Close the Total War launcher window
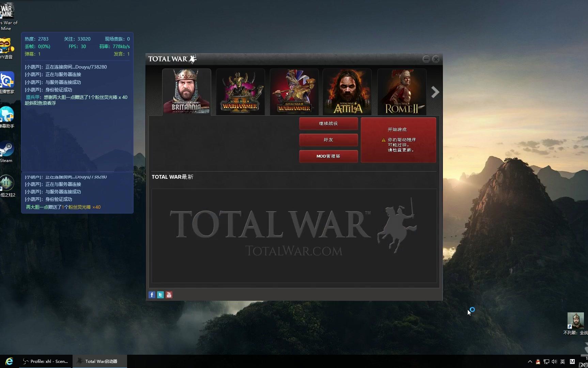 click(436, 59)
